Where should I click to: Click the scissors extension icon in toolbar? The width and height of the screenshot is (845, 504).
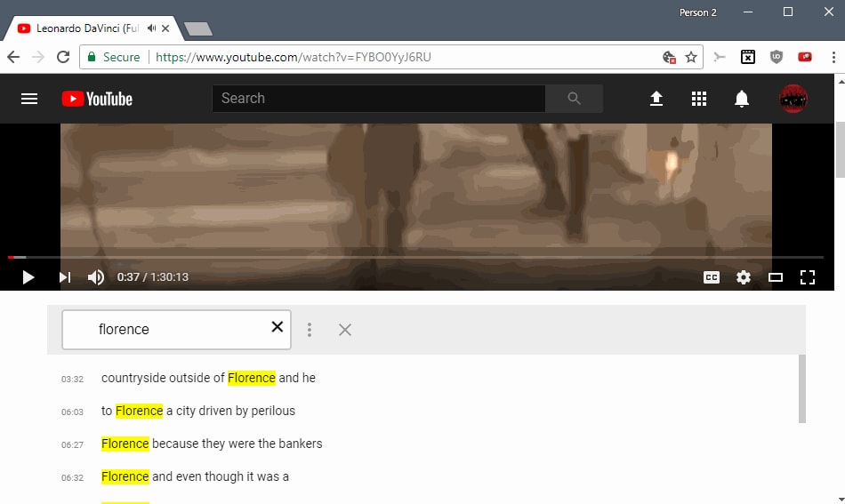(720, 57)
